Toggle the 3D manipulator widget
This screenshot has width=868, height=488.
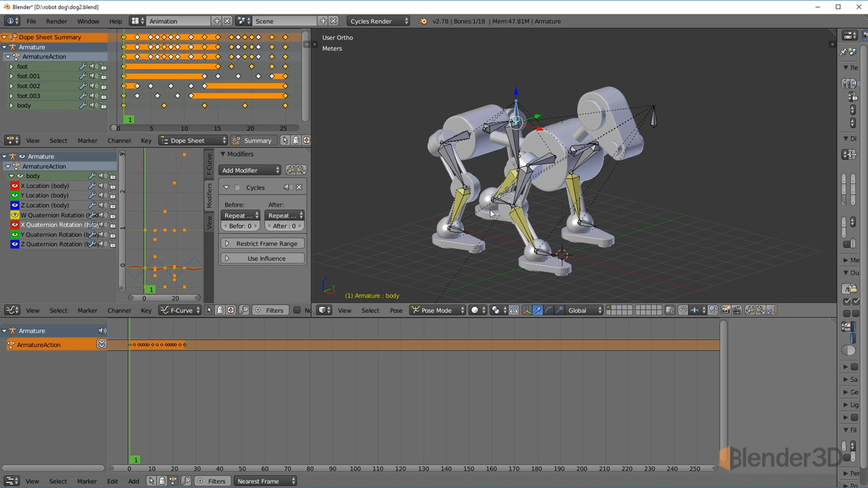point(526,310)
